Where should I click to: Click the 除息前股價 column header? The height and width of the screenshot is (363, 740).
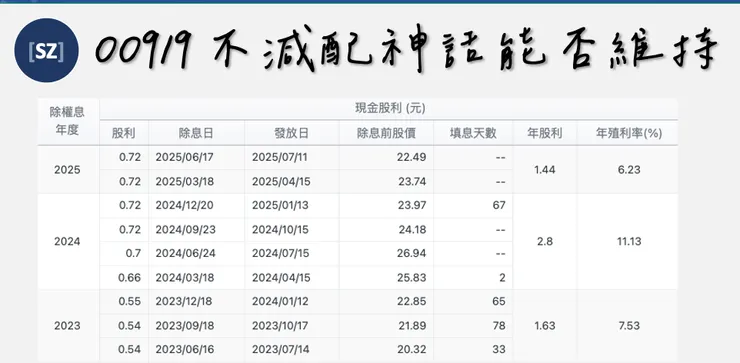386,133
